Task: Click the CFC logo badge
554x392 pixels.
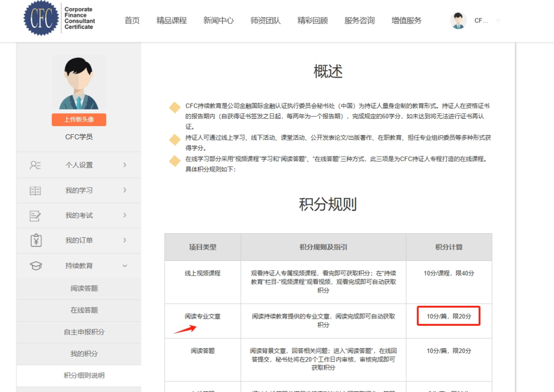Action: click(42, 18)
